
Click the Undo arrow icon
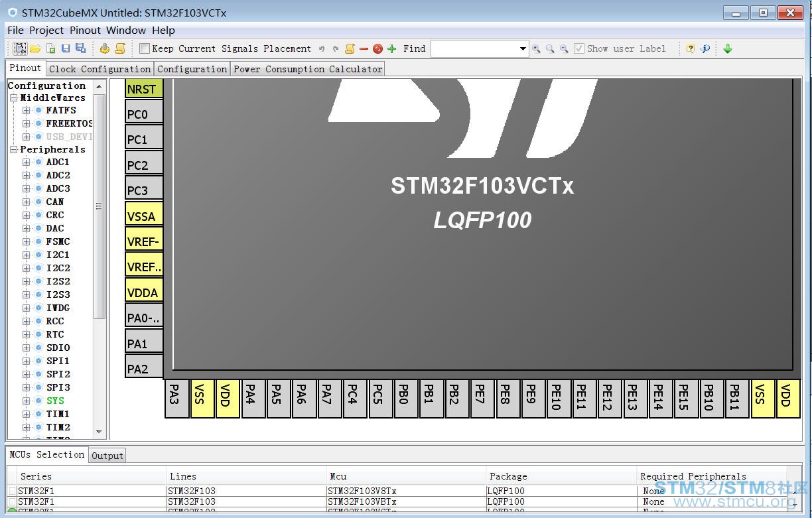tap(322, 48)
